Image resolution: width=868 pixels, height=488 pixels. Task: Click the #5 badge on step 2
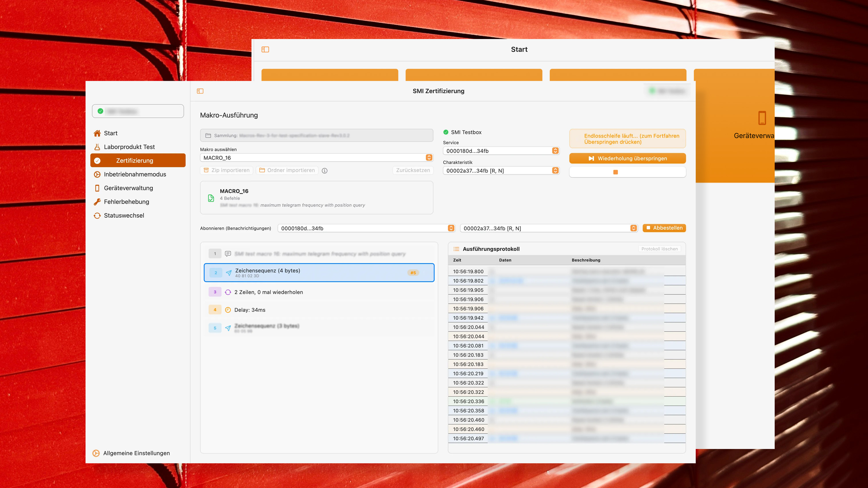(x=413, y=273)
